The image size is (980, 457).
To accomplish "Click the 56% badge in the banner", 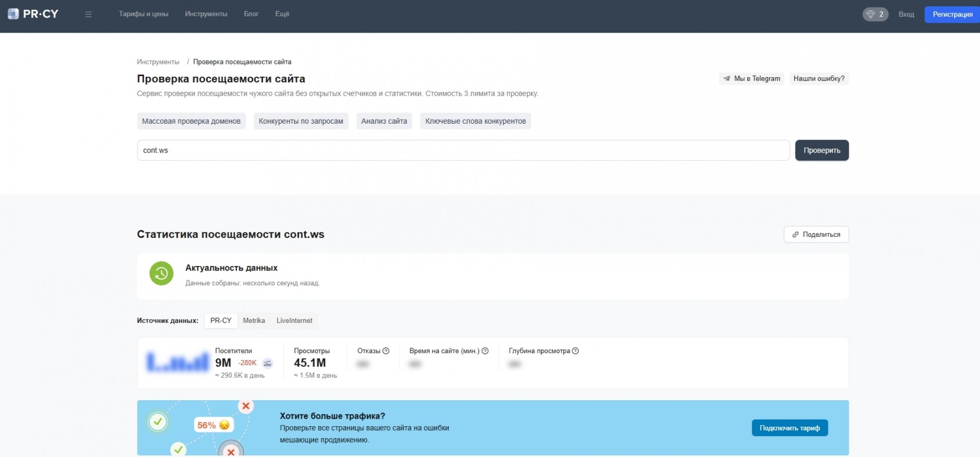I will 214,425.
